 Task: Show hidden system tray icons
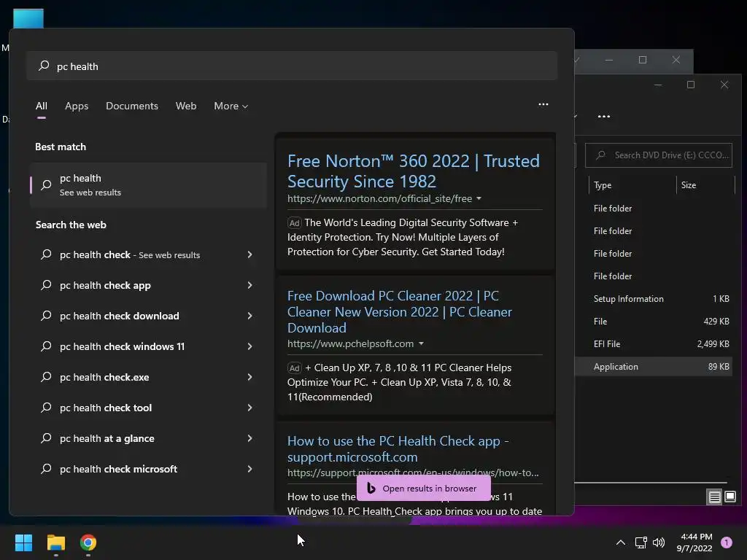pyautogui.click(x=620, y=542)
